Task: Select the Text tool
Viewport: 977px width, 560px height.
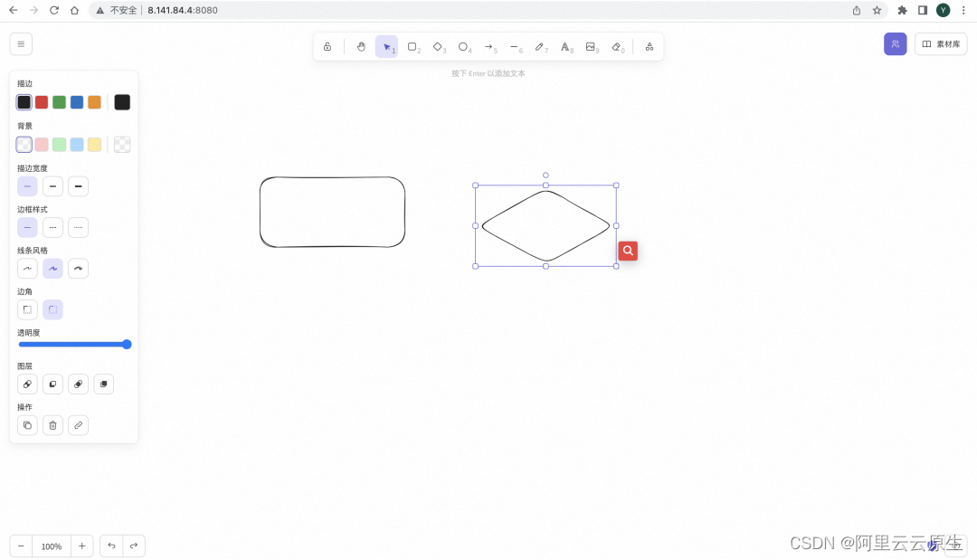Action: click(565, 46)
